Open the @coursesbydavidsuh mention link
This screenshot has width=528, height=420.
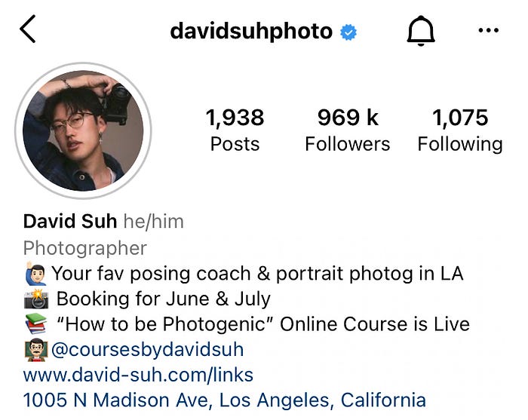[148, 350]
